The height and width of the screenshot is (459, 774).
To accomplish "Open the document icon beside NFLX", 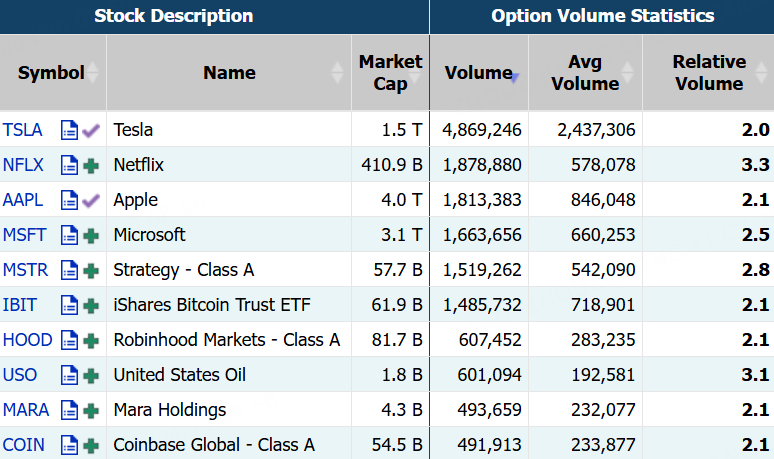I will coord(69,165).
